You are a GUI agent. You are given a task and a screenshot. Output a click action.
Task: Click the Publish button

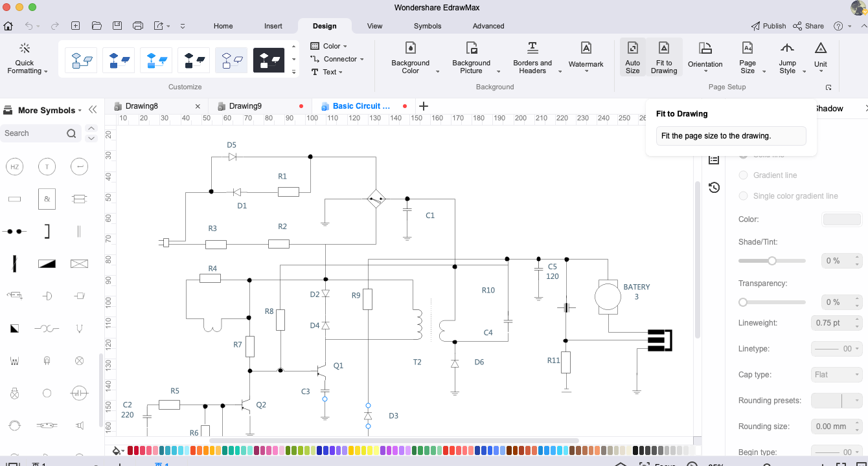pos(768,26)
